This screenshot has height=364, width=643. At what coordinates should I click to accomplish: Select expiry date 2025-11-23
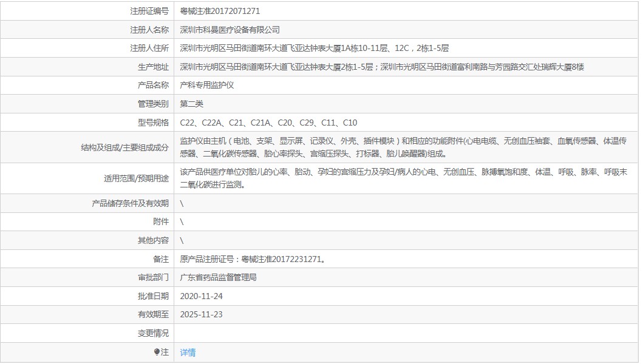[202, 314]
